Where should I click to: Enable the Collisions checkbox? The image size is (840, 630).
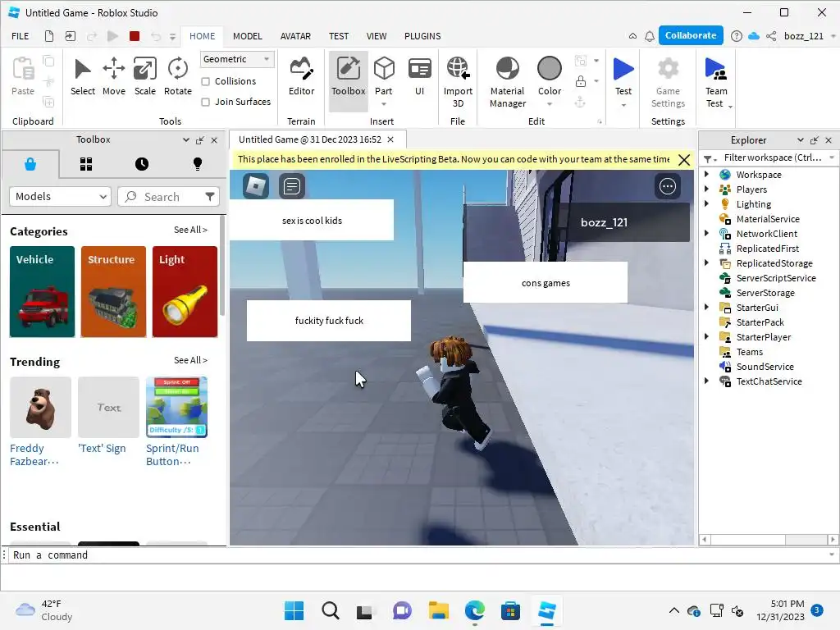pyautogui.click(x=205, y=81)
